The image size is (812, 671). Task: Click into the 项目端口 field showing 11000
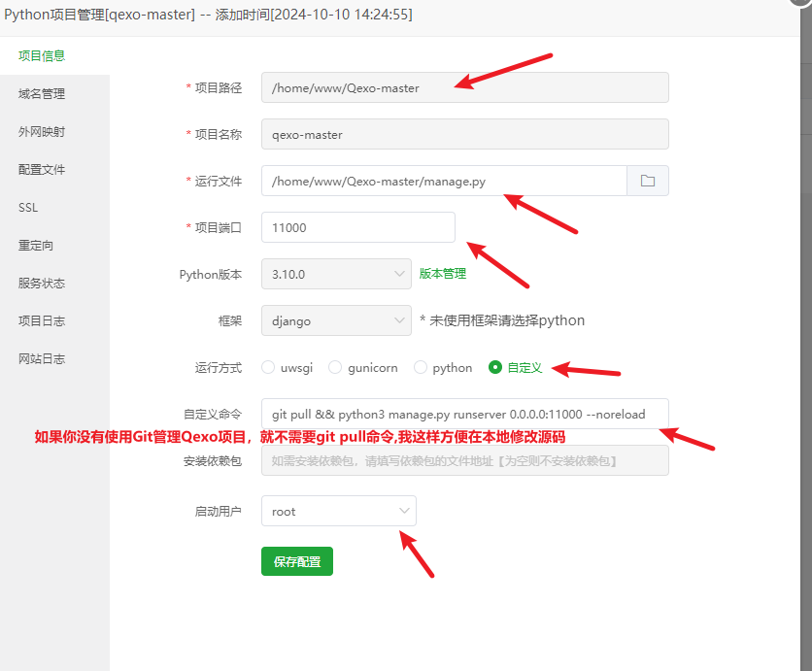coord(357,227)
